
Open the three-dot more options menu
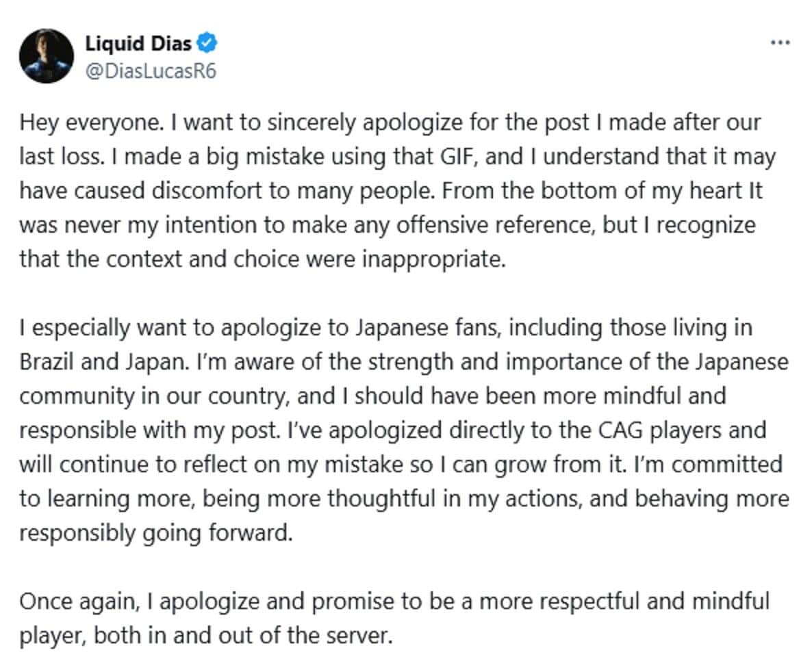780,42
